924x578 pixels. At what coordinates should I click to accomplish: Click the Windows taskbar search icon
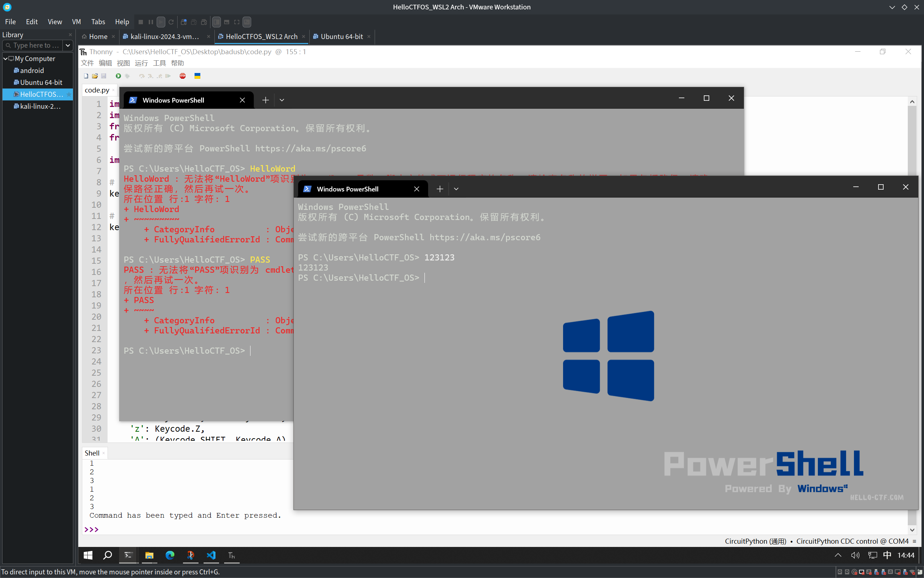[108, 555]
